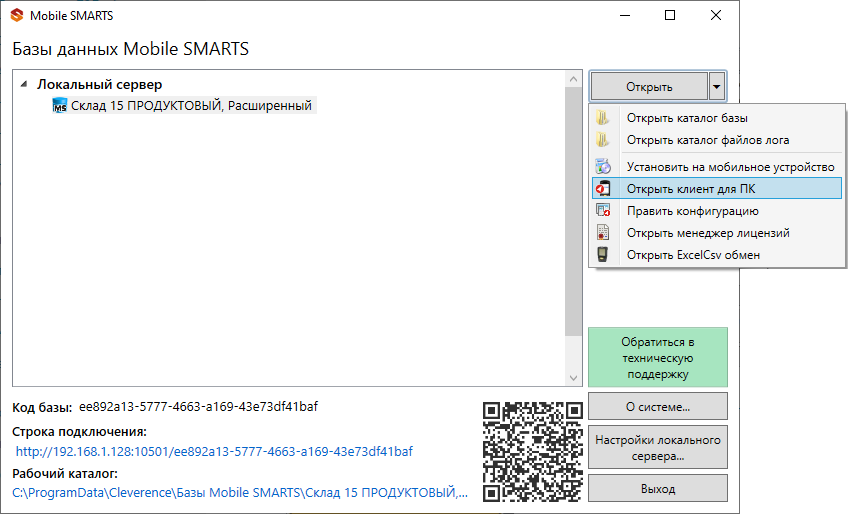Choose Открыть ExcelCsv обмен
The width and height of the screenshot is (848, 514).
[x=716, y=255]
